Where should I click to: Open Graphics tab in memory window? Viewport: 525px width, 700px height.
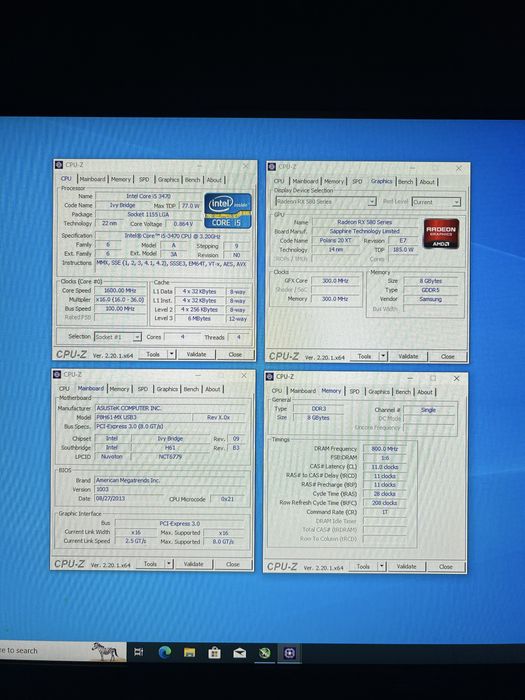tap(379, 392)
